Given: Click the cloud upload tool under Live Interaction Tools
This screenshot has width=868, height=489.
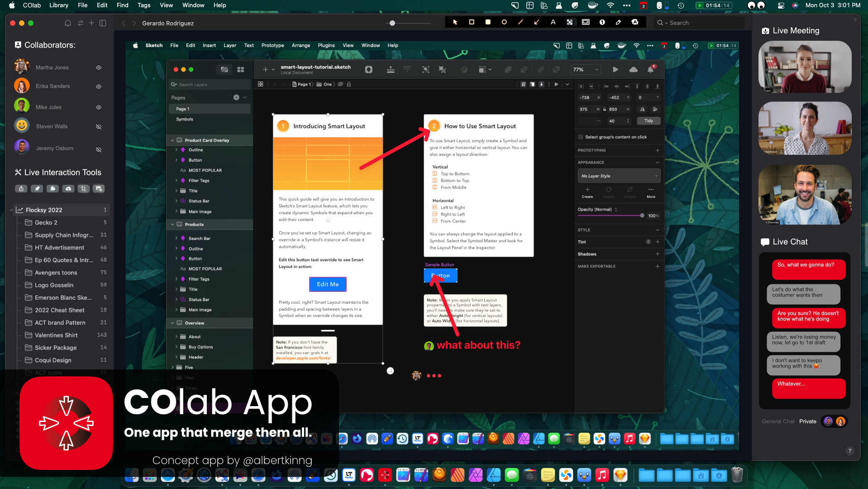Looking at the screenshot, I should pos(68,188).
